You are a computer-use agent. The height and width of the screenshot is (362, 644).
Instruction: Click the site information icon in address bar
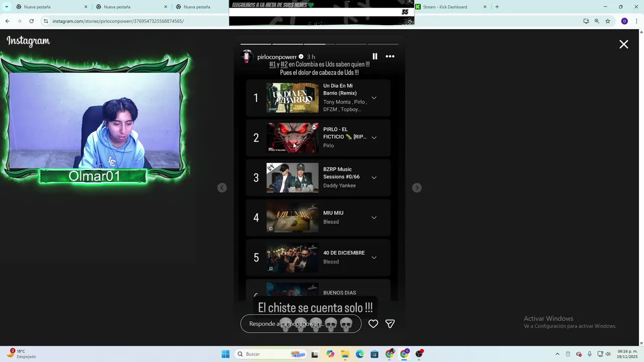click(x=46, y=21)
